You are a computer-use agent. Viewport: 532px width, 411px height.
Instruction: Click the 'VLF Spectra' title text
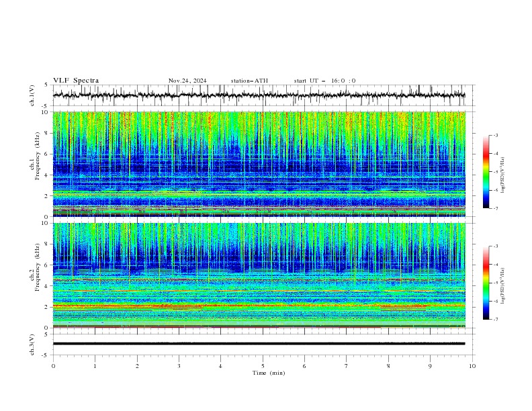[76, 81]
